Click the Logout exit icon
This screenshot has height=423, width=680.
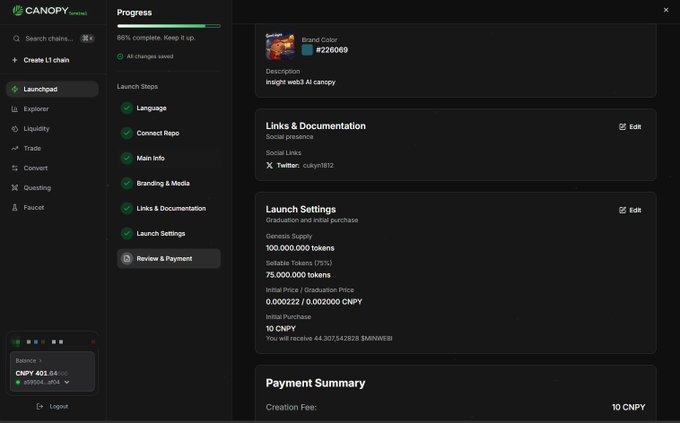[39, 407]
